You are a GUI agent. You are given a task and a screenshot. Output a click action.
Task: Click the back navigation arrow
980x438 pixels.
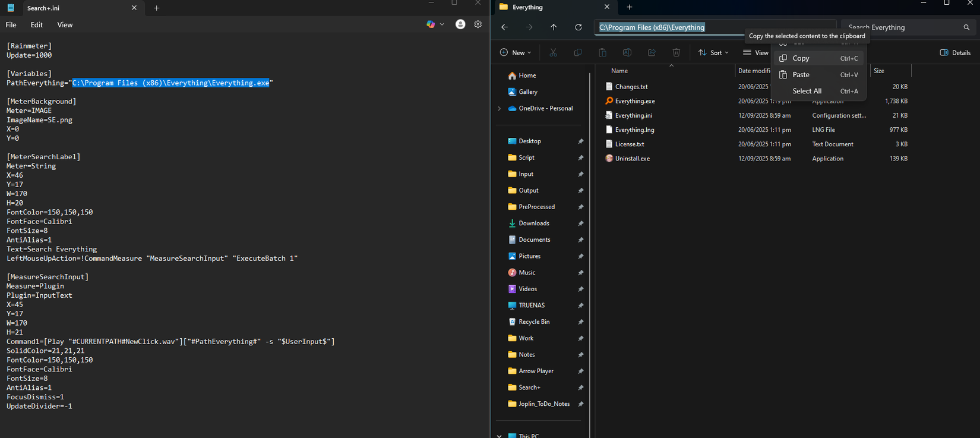[504, 27]
